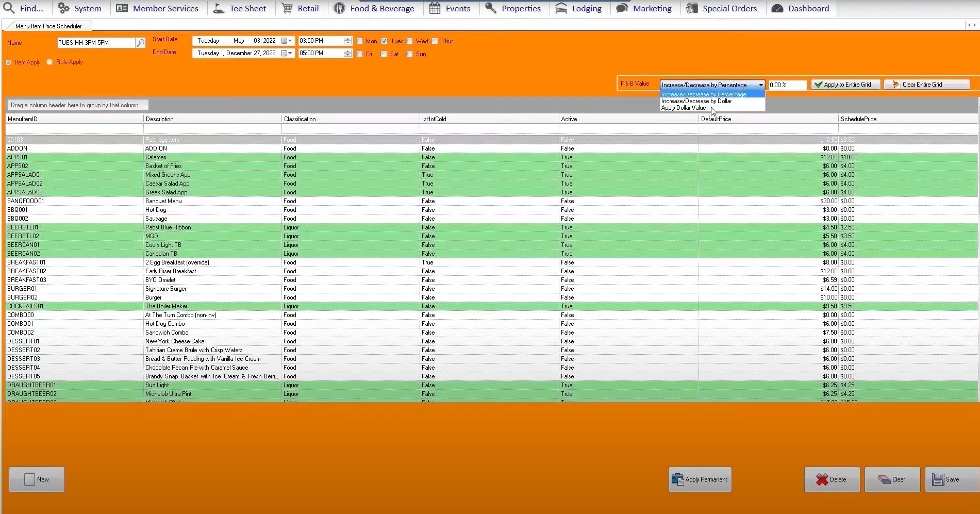Check the Sat checkbox
This screenshot has width=980, height=514.
[x=384, y=54]
